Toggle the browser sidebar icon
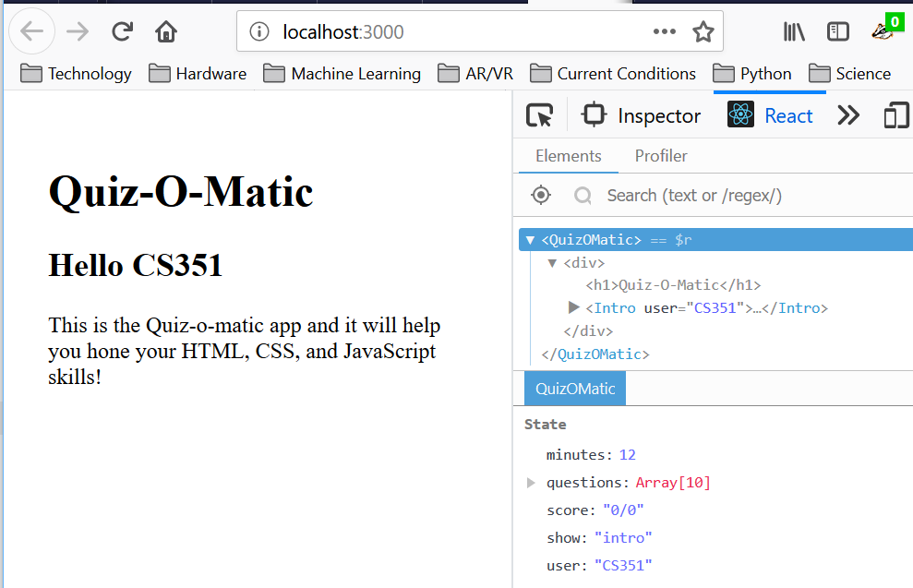 pos(838,32)
